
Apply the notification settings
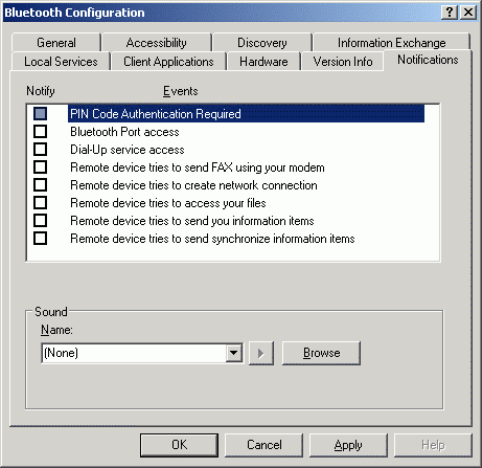[348, 445]
